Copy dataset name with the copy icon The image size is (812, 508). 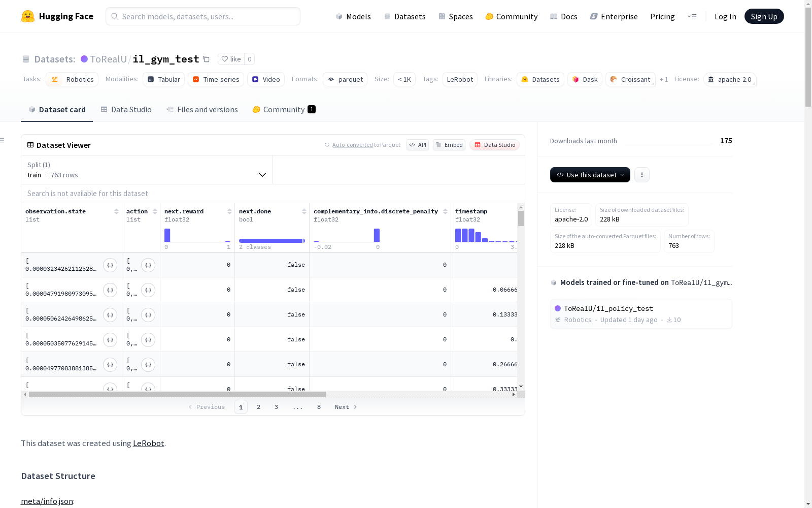click(206, 59)
